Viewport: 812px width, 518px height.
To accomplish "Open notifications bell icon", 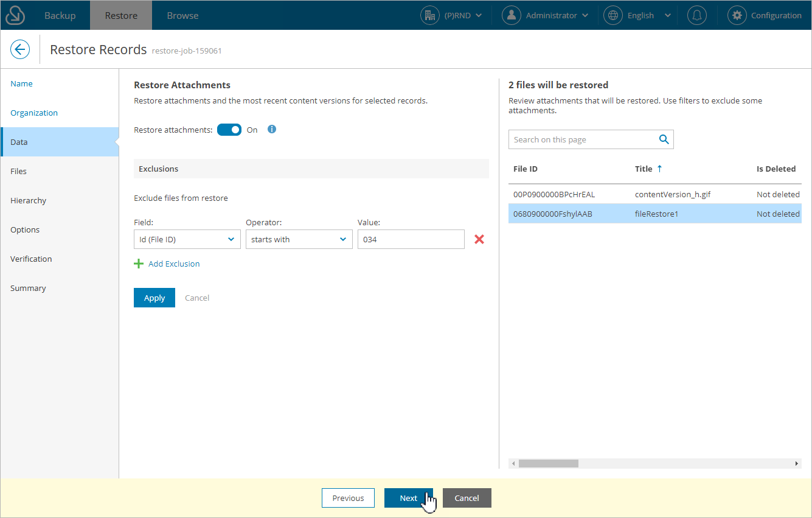I will [697, 15].
